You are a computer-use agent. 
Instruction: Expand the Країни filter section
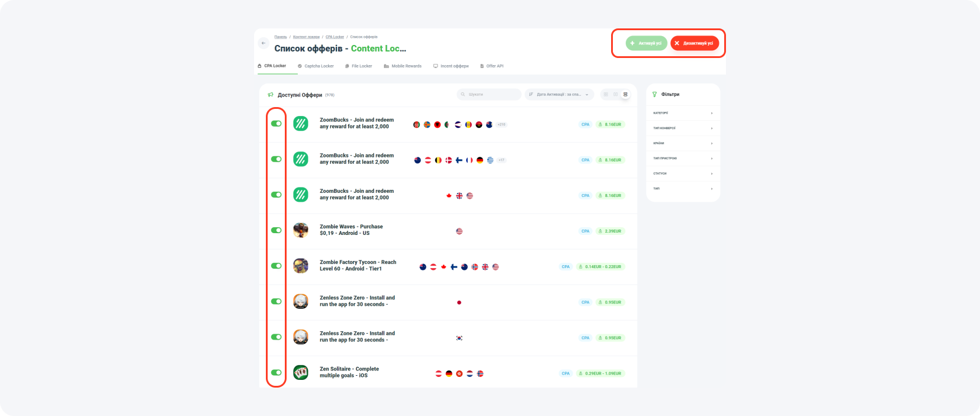point(682,143)
